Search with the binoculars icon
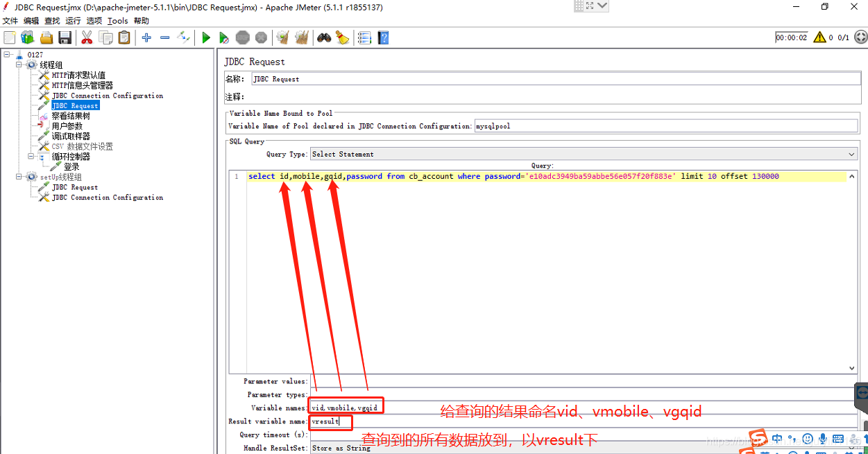Image resolution: width=868 pixels, height=454 pixels. tap(324, 37)
